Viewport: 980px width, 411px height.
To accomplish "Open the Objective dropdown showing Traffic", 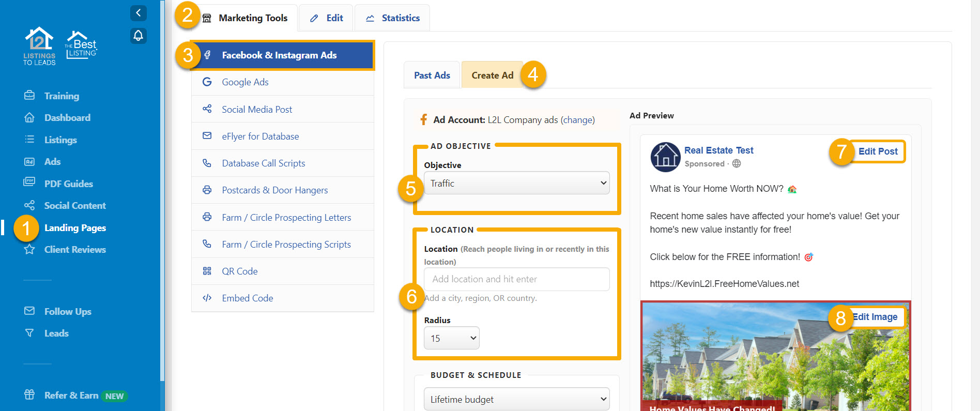I will (x=516, y=183).
